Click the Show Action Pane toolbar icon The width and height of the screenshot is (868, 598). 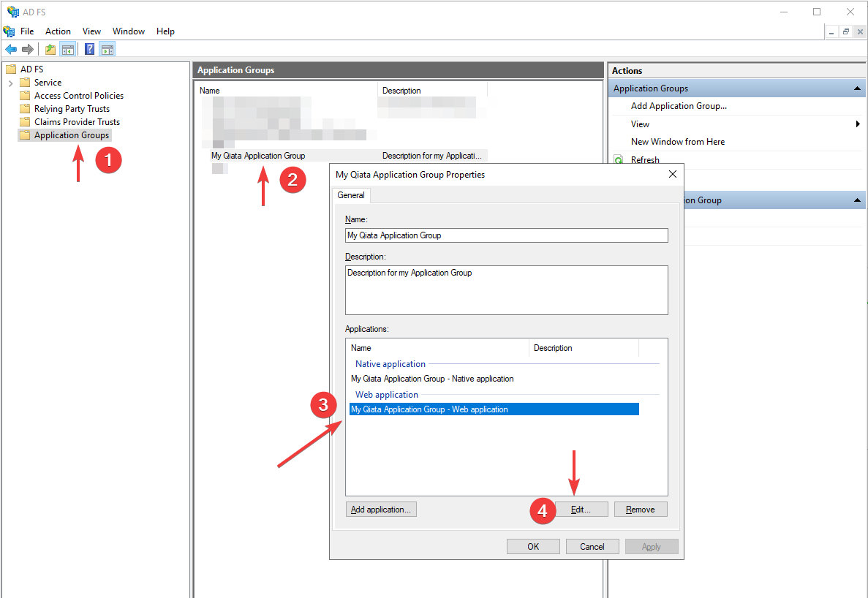pos(107,49)
